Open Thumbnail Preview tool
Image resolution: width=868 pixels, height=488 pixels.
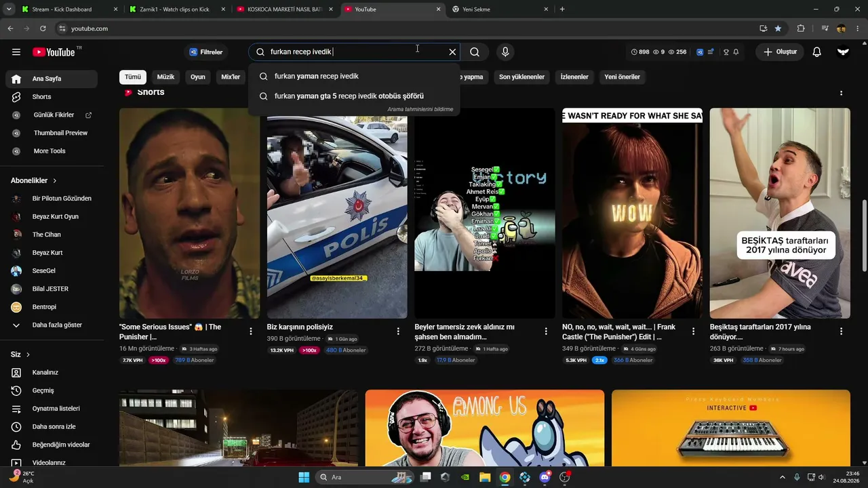pyautogui.click(x=52, y=134)
